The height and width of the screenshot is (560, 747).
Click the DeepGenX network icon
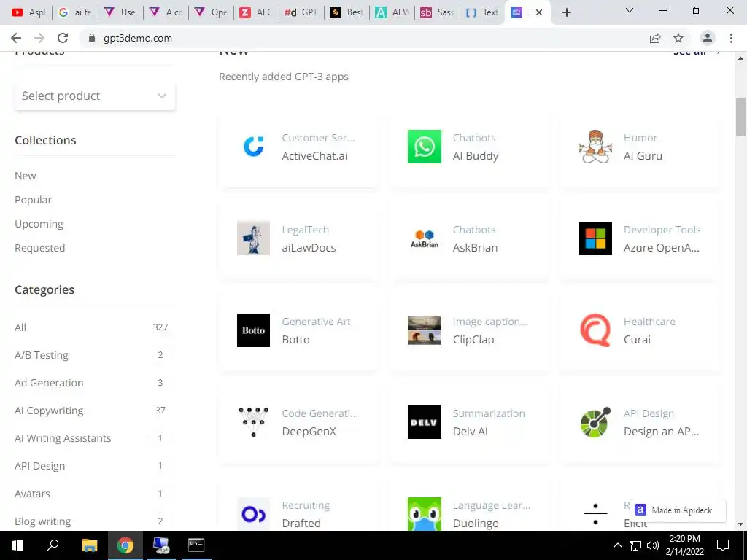point(253,422)
